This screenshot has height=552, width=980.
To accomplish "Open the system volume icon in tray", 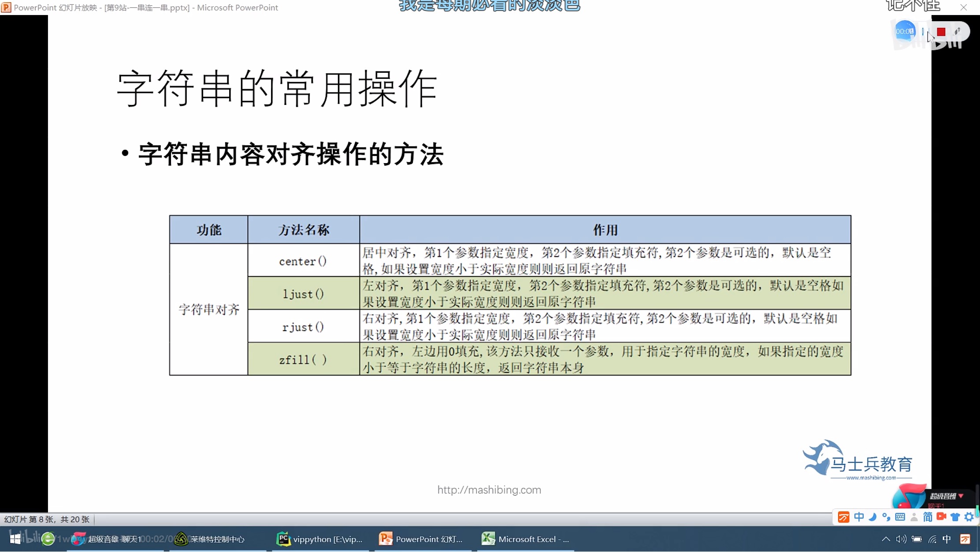I will (901, 539).
